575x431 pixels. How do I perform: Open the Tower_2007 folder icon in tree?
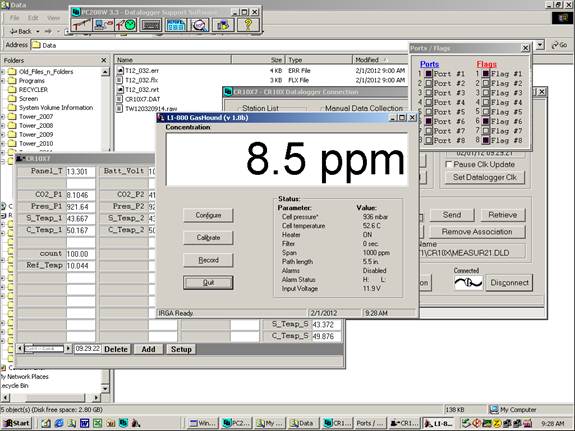click(x=12, y=117)
